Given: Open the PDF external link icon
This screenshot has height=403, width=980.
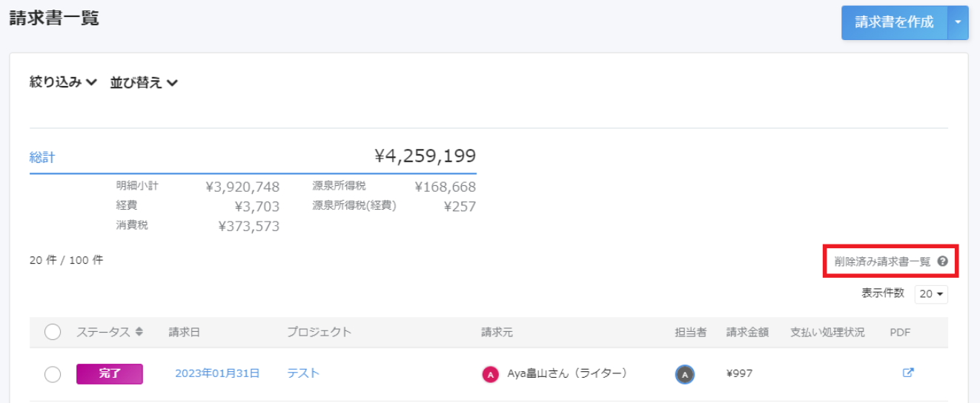Looking at the screenshot, I should pos(907,373).
